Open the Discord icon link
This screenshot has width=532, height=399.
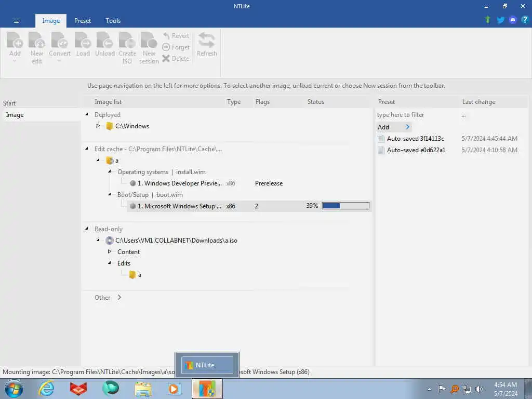coord(513,20)
